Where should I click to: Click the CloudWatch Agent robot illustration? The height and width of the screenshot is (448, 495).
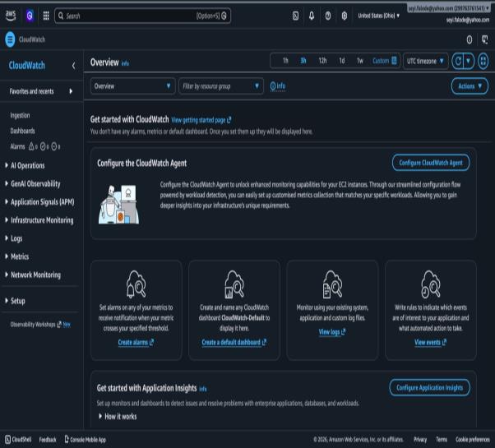pos(118,205)
